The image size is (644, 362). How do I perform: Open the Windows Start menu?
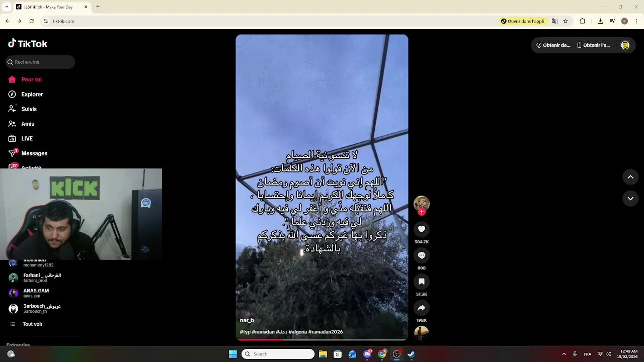(x=233, y=354)
